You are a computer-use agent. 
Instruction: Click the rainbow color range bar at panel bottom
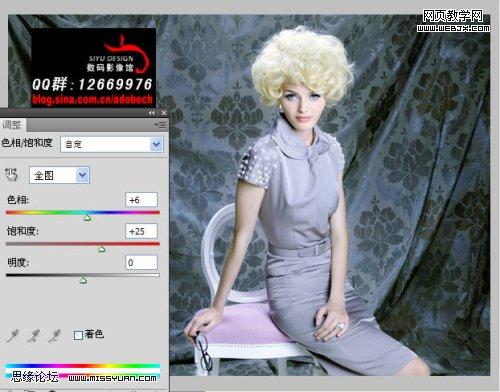tap(83, 366)
